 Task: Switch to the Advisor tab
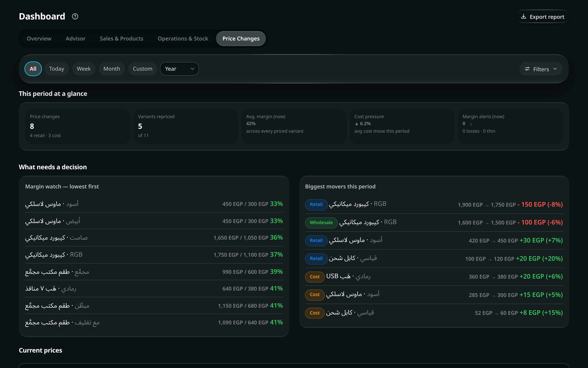pos(75,38)
